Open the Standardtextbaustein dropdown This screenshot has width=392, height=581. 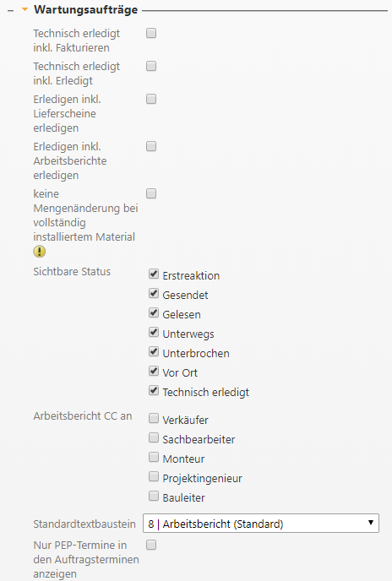[x=261, y=524]
